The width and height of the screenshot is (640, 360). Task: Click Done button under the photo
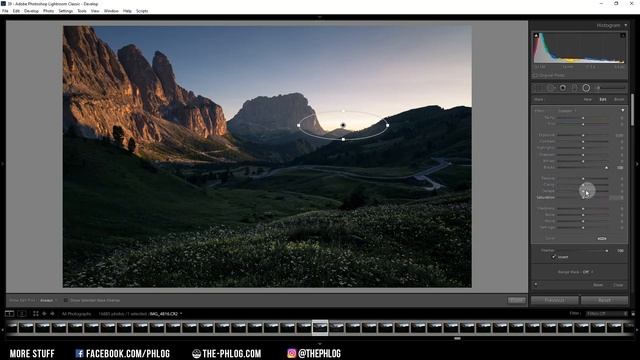click(516, 300)
